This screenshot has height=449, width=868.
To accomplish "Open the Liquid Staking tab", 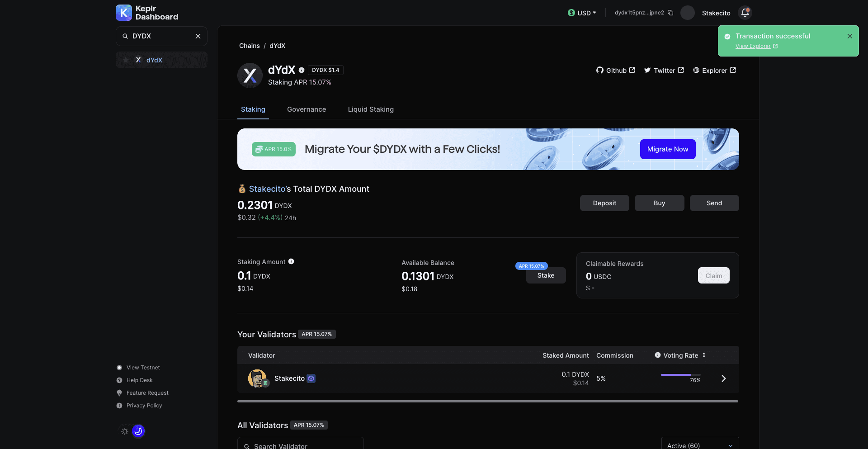I will tap(370, 109).
